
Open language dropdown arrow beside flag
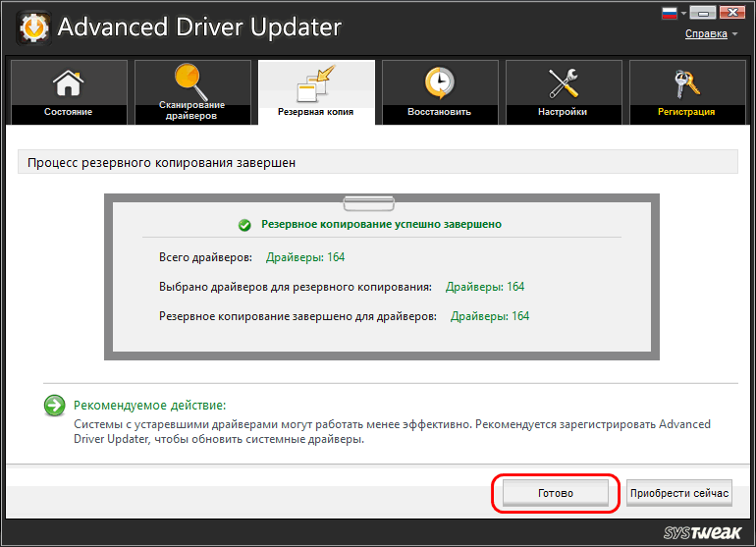point(683,14)
